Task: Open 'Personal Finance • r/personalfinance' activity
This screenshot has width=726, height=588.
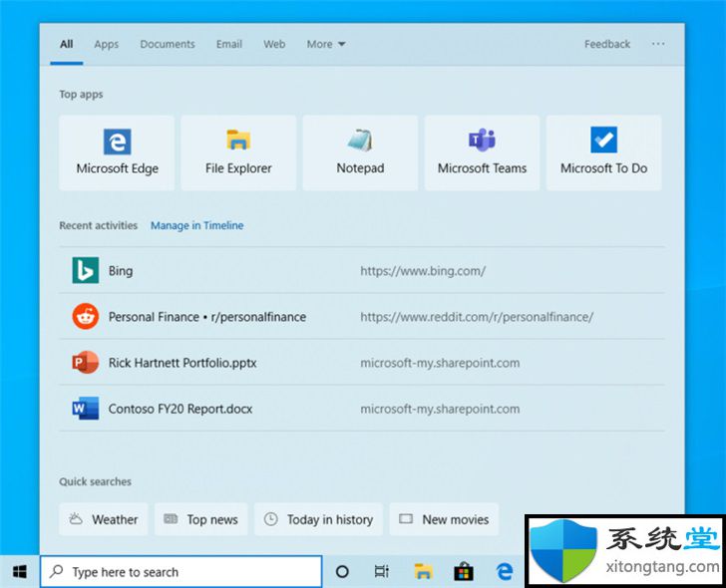Action: 207,317
